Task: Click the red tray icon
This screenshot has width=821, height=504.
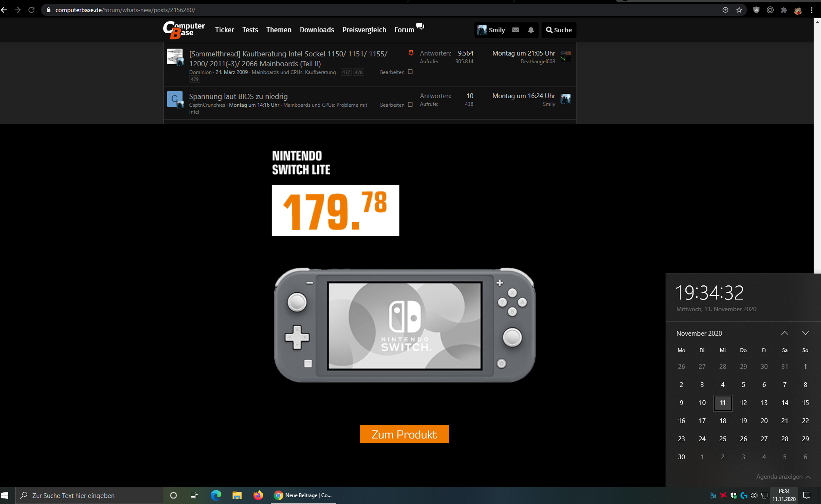Action: pos(723,495)
